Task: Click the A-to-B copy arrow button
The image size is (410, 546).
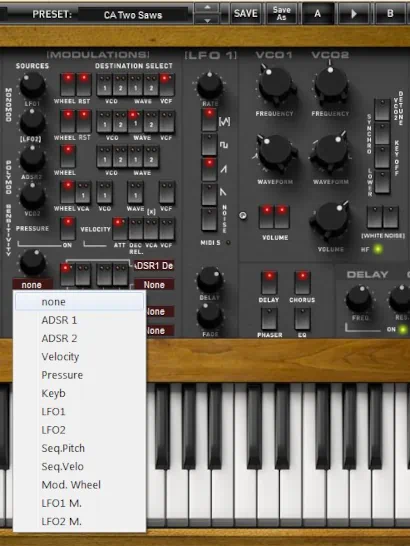Action: coord(354,14)
